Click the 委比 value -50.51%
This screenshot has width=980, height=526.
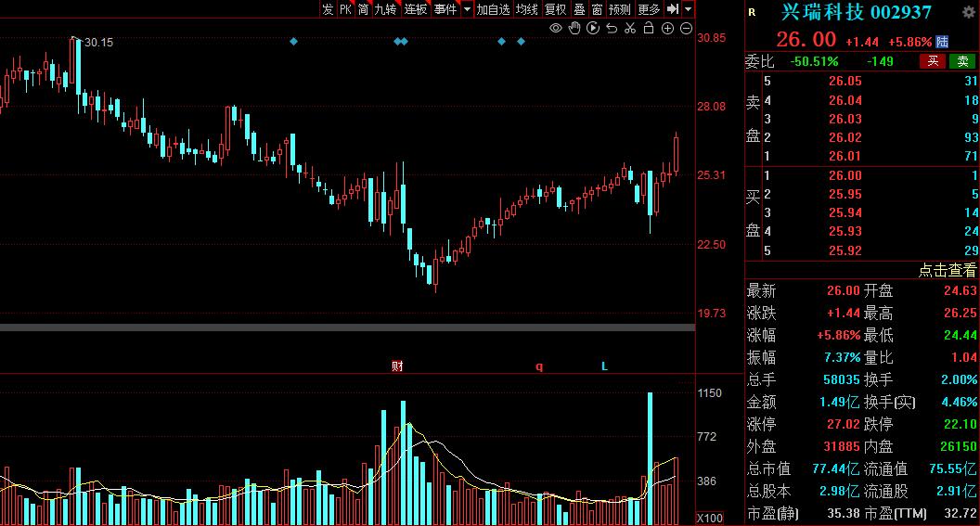(x=815, y=61)
